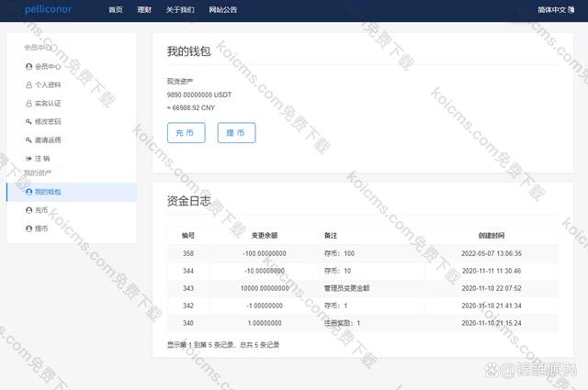Click the 总共 5 条记录 pagination summary
The width and height of the screenshot is (588, 390).
[x=259, y=345]
